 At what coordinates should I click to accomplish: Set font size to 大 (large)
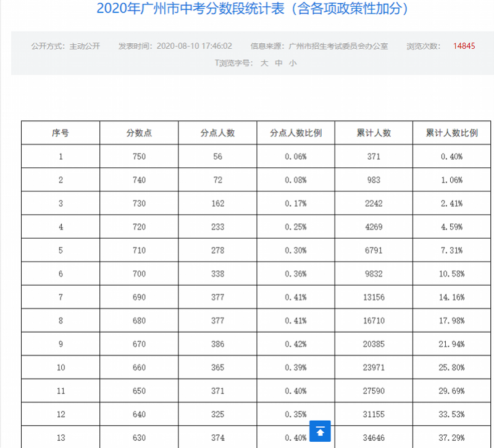[264, 62]
